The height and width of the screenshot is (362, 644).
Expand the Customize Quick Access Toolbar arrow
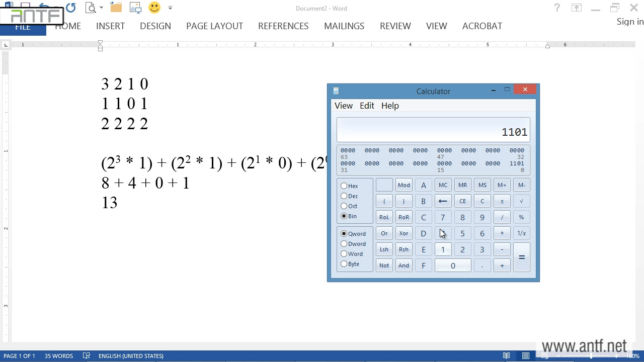(x=170, y=8)
